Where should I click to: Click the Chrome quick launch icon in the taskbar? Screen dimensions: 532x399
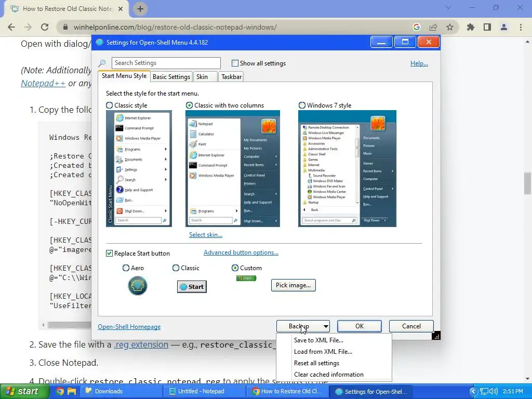point(60,391)
